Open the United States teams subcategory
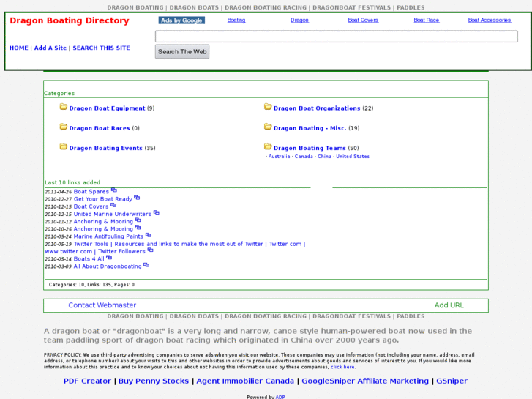The image size is (532, 399). [x=353, y=157]
